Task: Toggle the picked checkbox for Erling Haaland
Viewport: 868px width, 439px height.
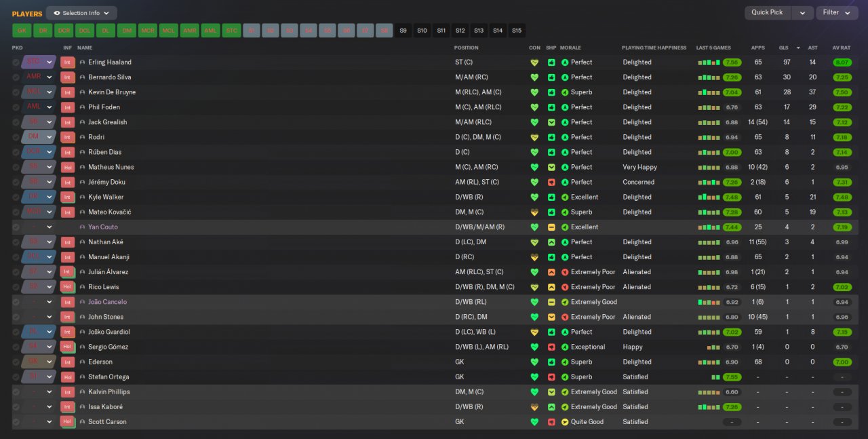Action: click(x=16, y=62)
